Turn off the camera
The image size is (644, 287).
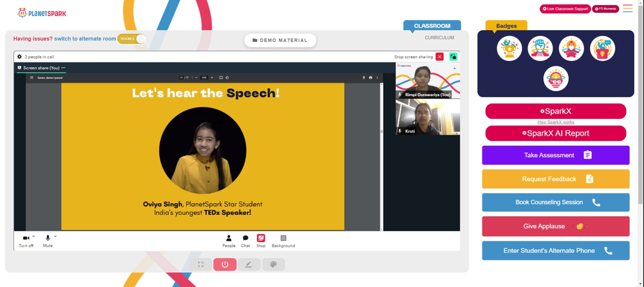click(x=26, y=241)
